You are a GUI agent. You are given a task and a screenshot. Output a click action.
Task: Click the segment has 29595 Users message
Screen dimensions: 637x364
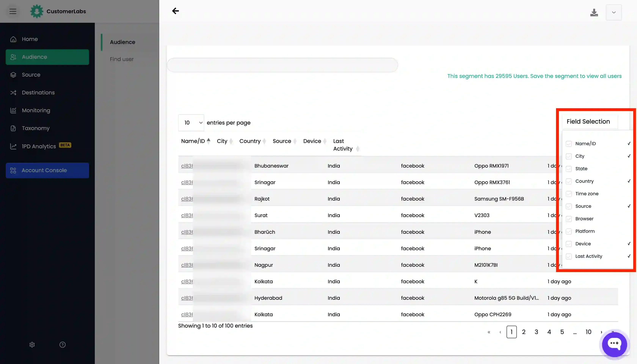pos(534,76)
